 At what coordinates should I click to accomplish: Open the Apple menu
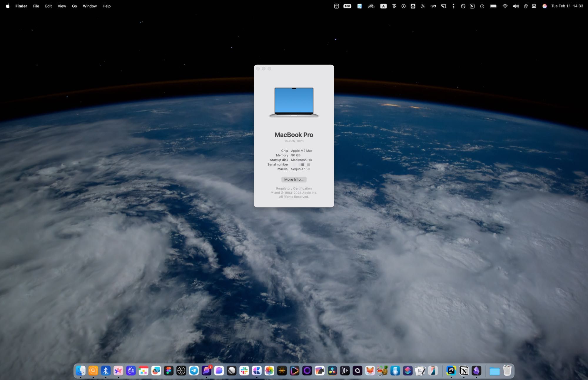point(8,6)
